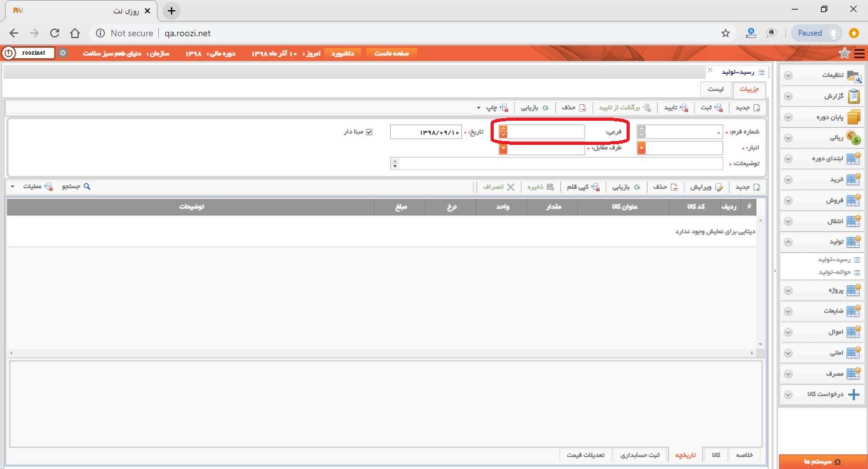Collapse the تولید section chevron

pyautogui.click(x=788, y=242)
